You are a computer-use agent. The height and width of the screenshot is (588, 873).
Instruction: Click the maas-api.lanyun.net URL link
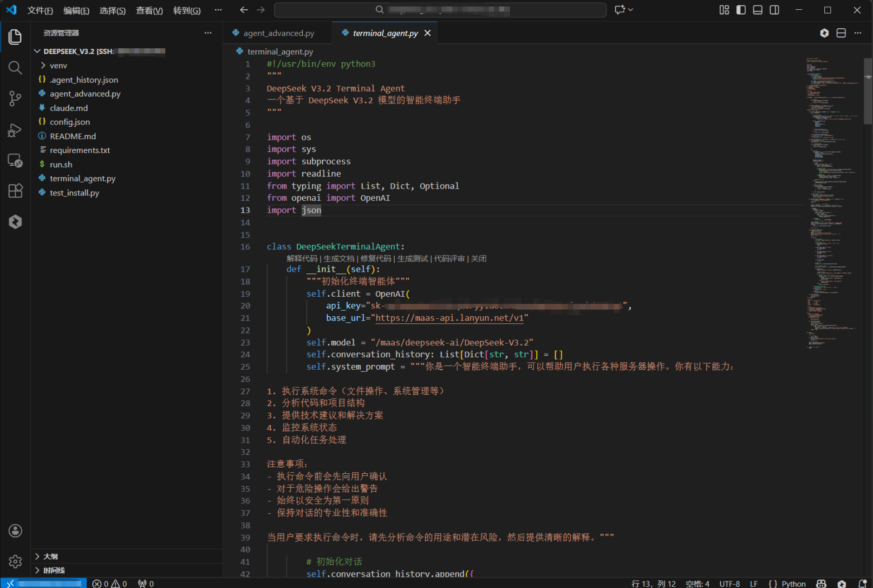click(449, 318)
